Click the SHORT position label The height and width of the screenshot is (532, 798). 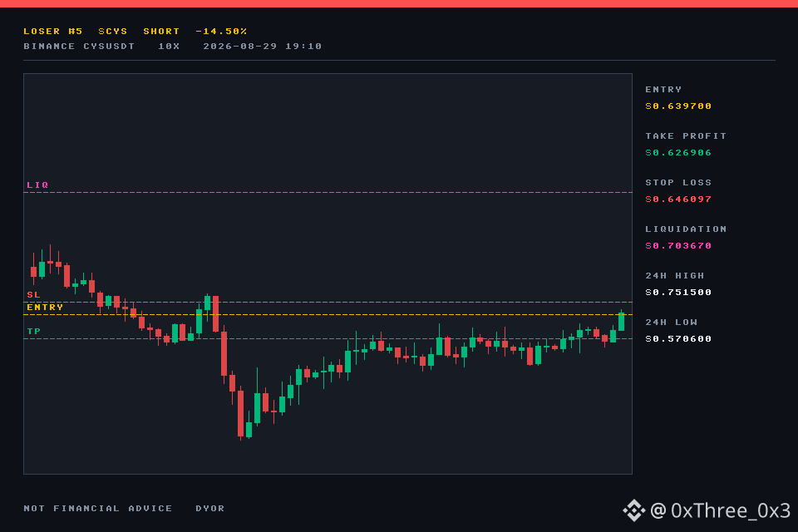click(161, 32)
